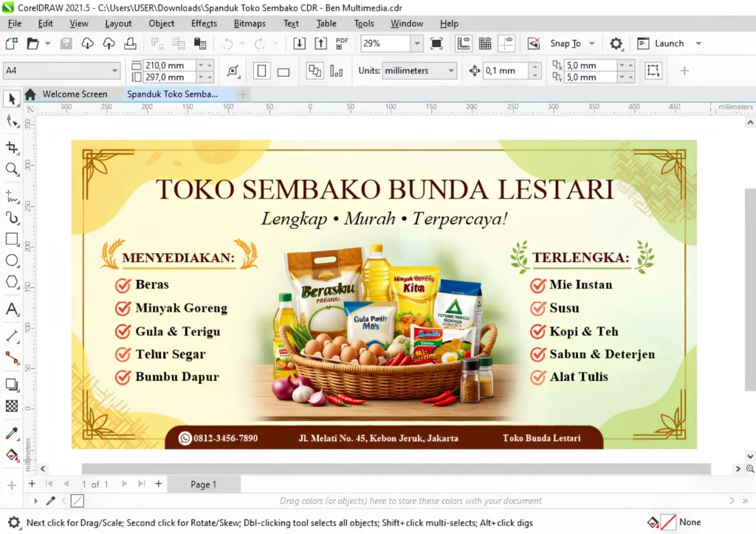Select Portrait orientation
Viewport: 756px width, 534px height.
click(x=262, y=71)
